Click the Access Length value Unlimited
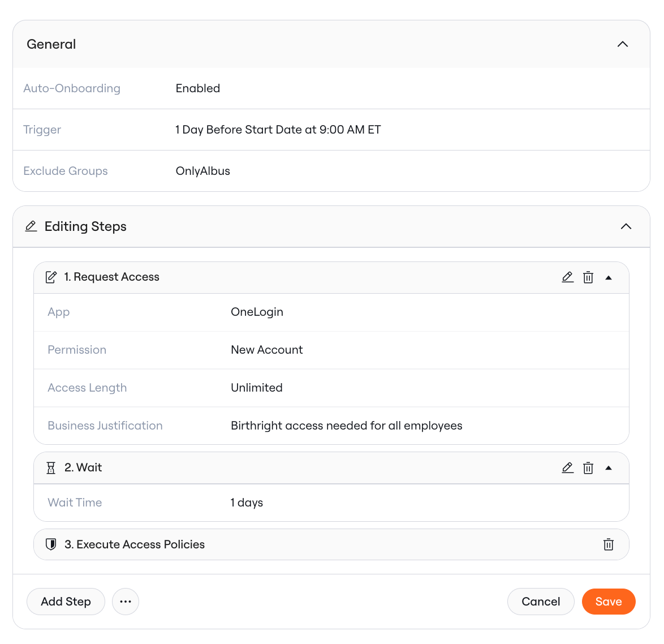This screenshot has height=644, width=664. [257, 388]
